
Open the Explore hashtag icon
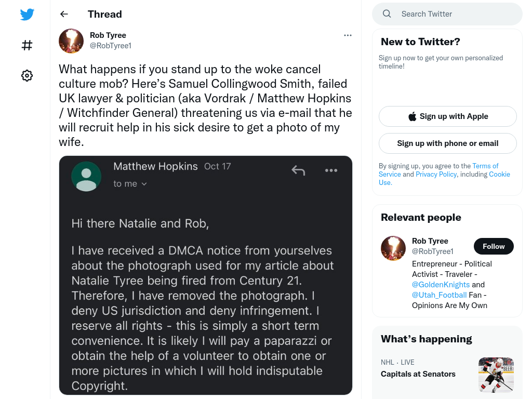27,45
